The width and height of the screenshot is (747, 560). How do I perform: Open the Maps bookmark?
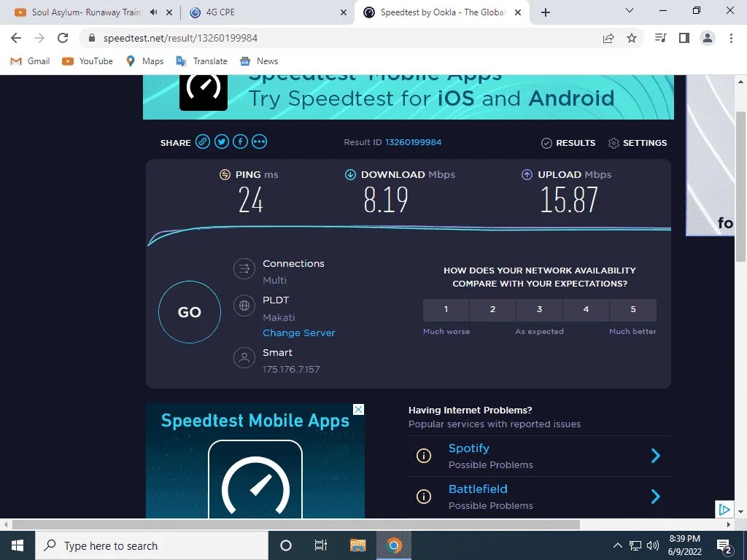click(x=144, y=61)
